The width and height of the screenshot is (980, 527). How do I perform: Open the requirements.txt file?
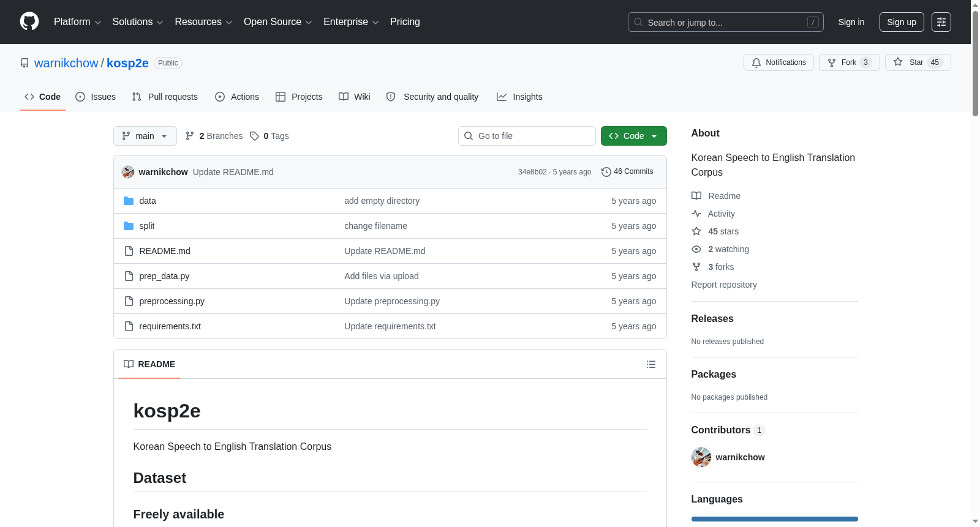pos(170,326)
